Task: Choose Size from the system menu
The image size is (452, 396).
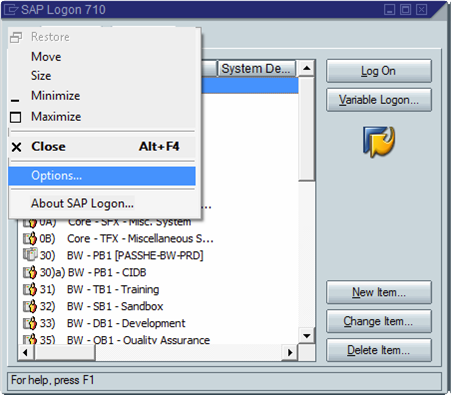Action: (x=102, y=76)
